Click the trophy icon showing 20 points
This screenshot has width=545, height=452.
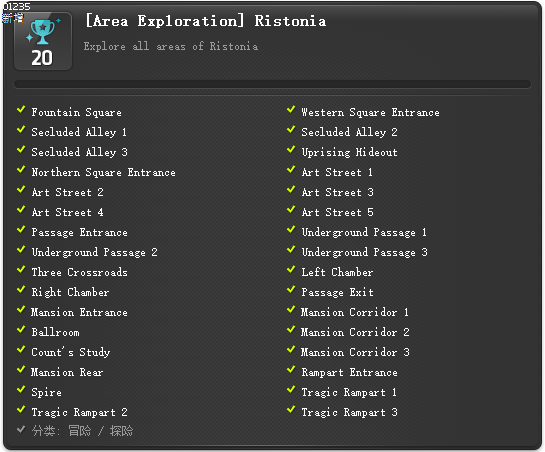coord(43,41)
